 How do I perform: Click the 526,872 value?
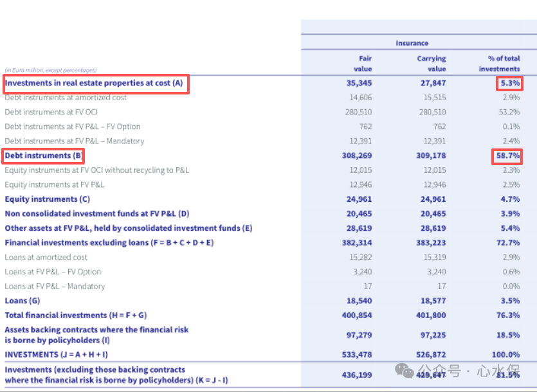point(431,355)
